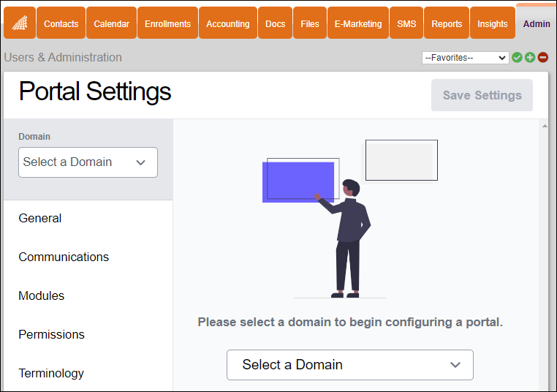The width and height of the screenshot is (557, 392).
Task: Open the E-Marketing tab
Action: point(357,23)
